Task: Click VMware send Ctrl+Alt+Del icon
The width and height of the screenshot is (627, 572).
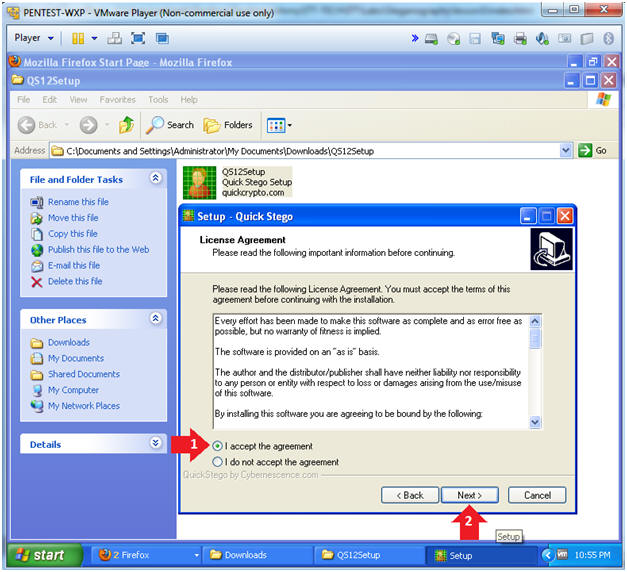Action: (114, 38)
